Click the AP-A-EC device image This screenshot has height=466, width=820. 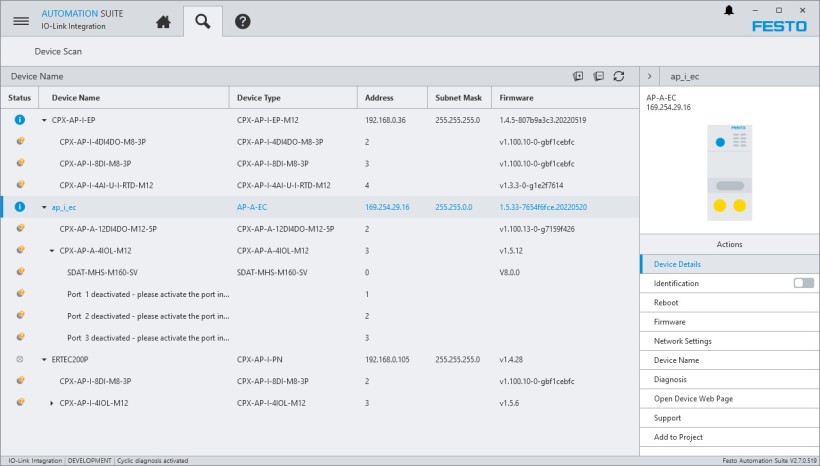point(730,173)
